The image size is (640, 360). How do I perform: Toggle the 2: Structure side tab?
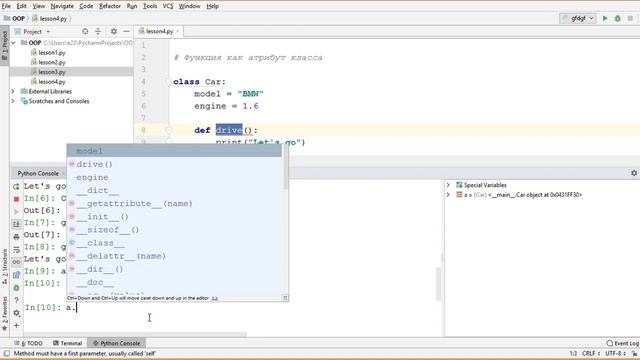point(4,266)
